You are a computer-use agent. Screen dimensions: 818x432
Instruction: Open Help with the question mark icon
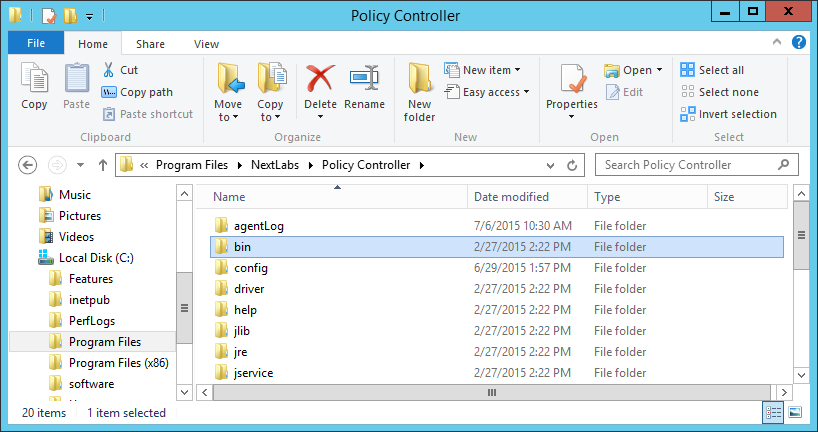(x=799, y=42)
